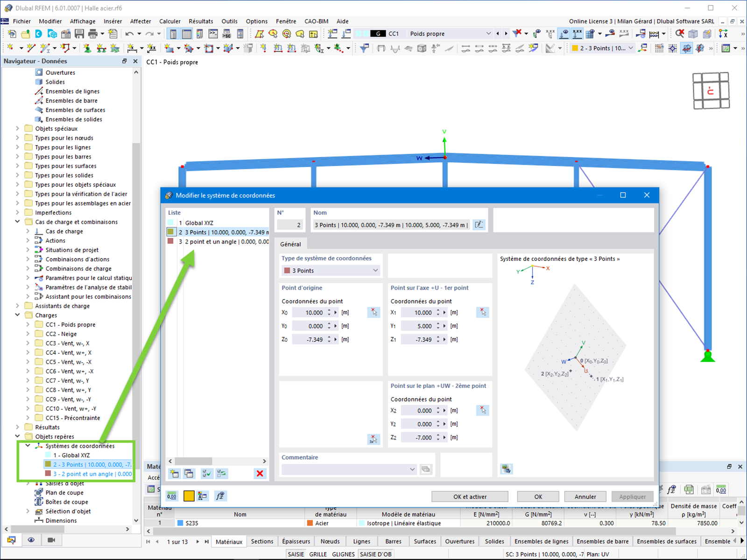747x560 pixels.
Task: Expand the Résultats tree node
Action: (17, 427)
